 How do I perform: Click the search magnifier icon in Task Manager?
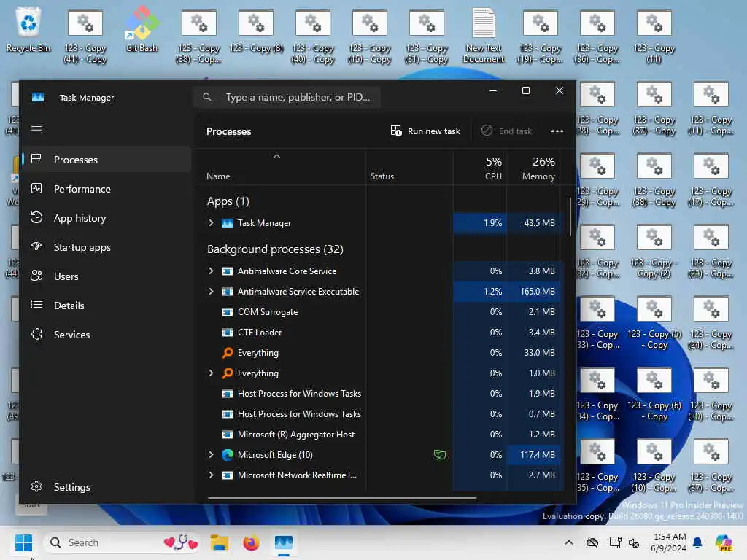(206, 97)
